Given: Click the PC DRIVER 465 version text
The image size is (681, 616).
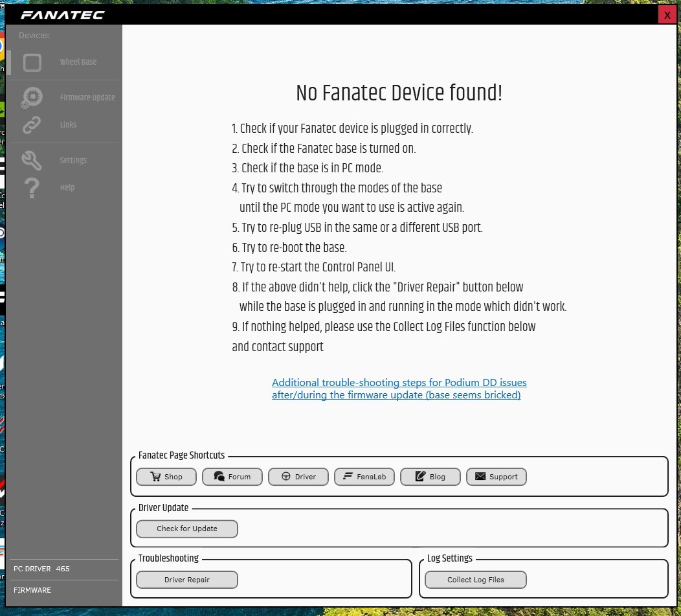Looking at the screenshot, I should pyautogui.click(x=41, y=569).
